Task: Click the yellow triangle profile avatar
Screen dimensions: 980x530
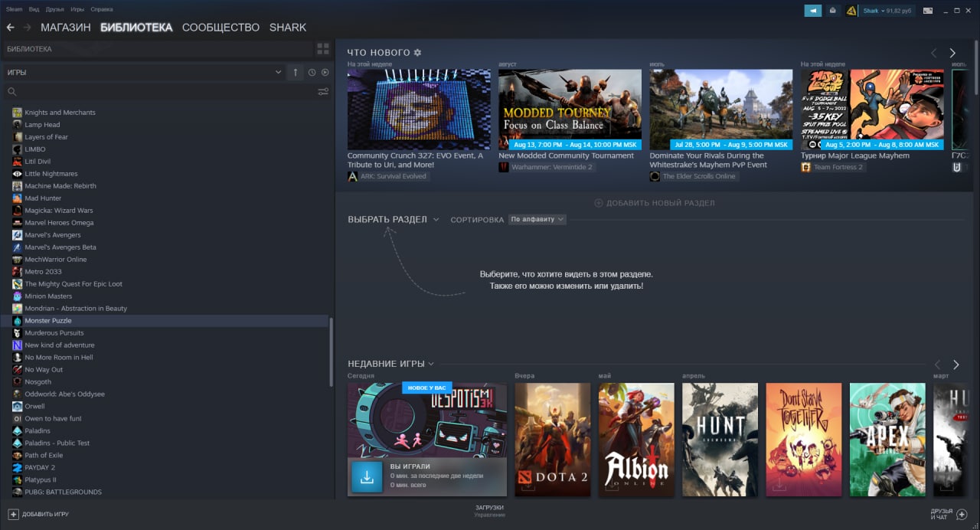Action: pos(851,11)
